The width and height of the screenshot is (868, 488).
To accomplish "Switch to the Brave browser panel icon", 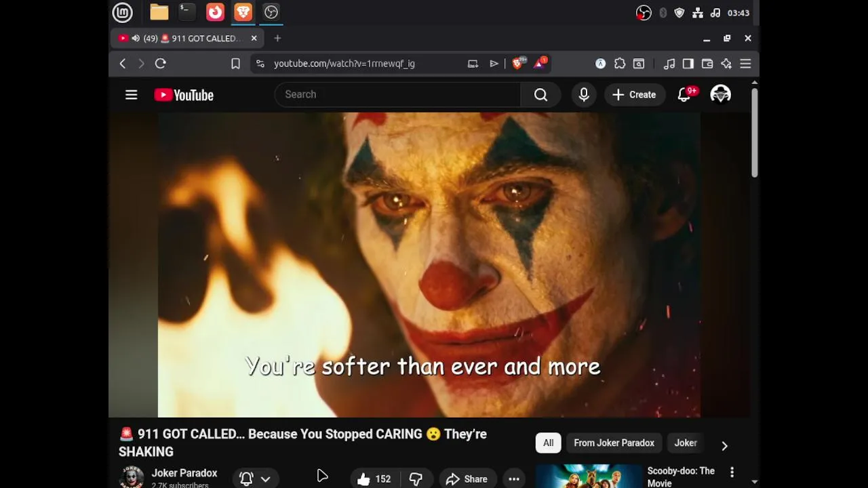I will [243, 12].
